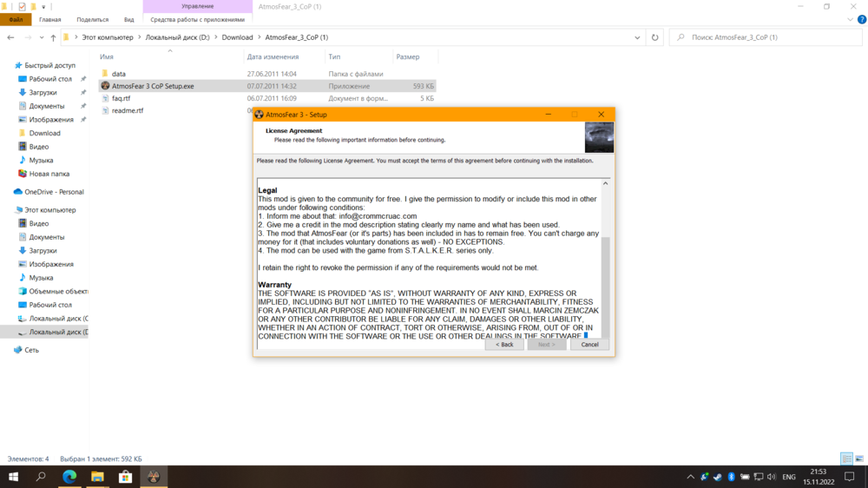Open File Explorer taskbar icon
This screenshot has height=488, width=868.
[x=97, y=477]
